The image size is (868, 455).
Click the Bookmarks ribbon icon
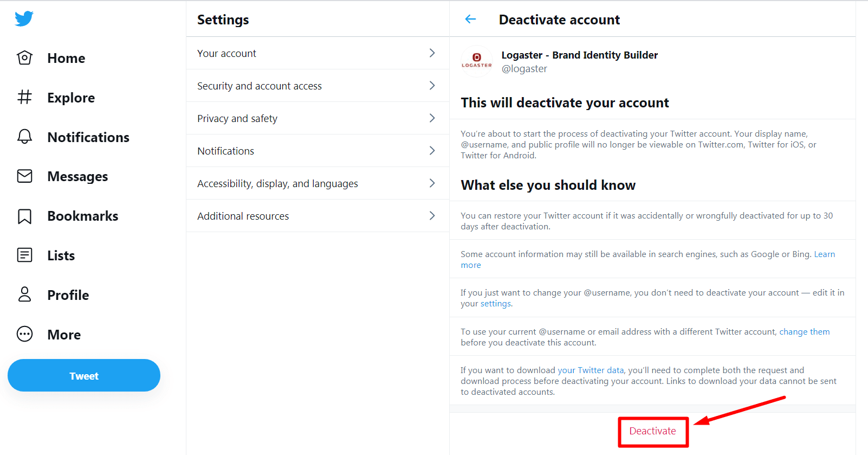(25, 216)
